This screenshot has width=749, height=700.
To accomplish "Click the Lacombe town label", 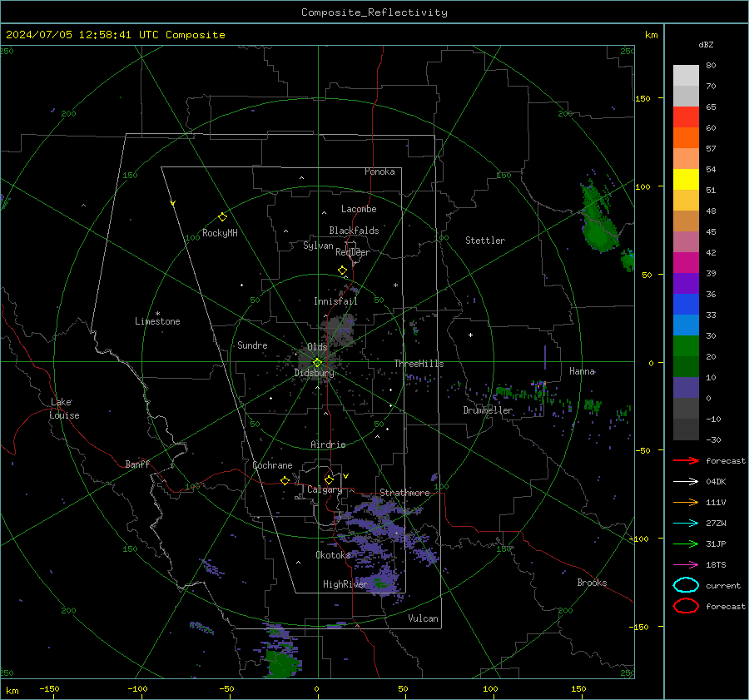I will coord(359,209).
